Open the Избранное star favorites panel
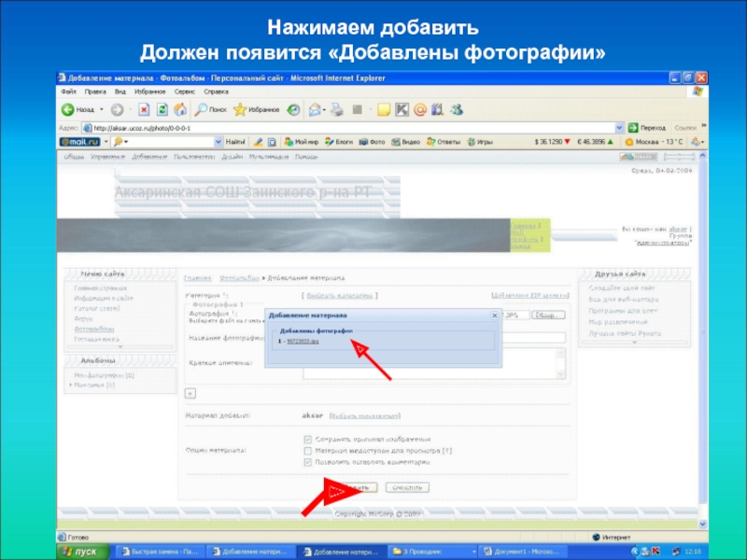747x560 pixels. (256, 110)
